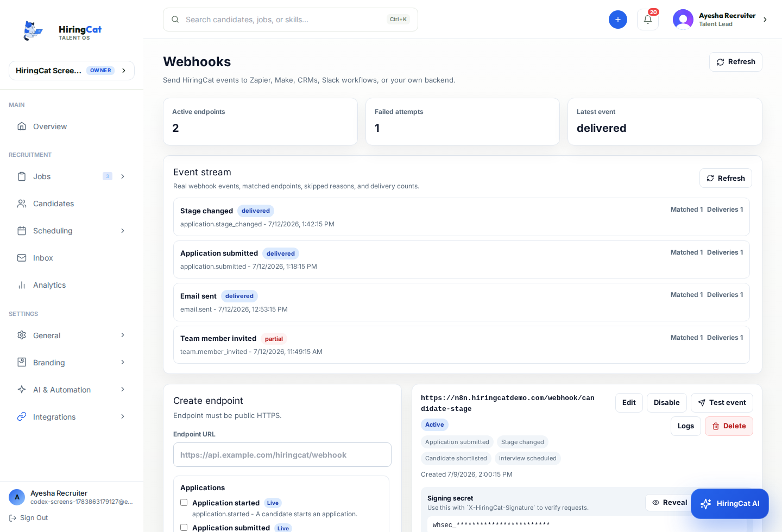Tick the Application started checkbox
782x532 pixels.
click(x=184, y=503)
